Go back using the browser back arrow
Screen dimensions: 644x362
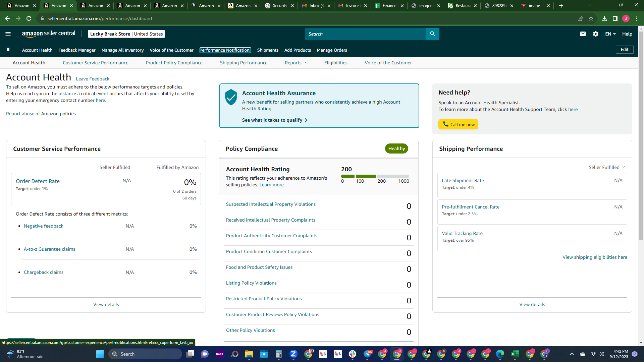tap(7, 18)
